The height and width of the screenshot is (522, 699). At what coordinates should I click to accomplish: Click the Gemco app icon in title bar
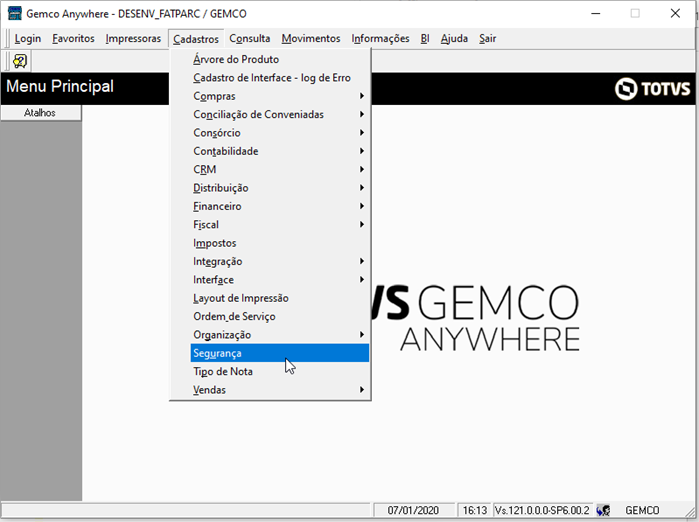tap(15, 13)
